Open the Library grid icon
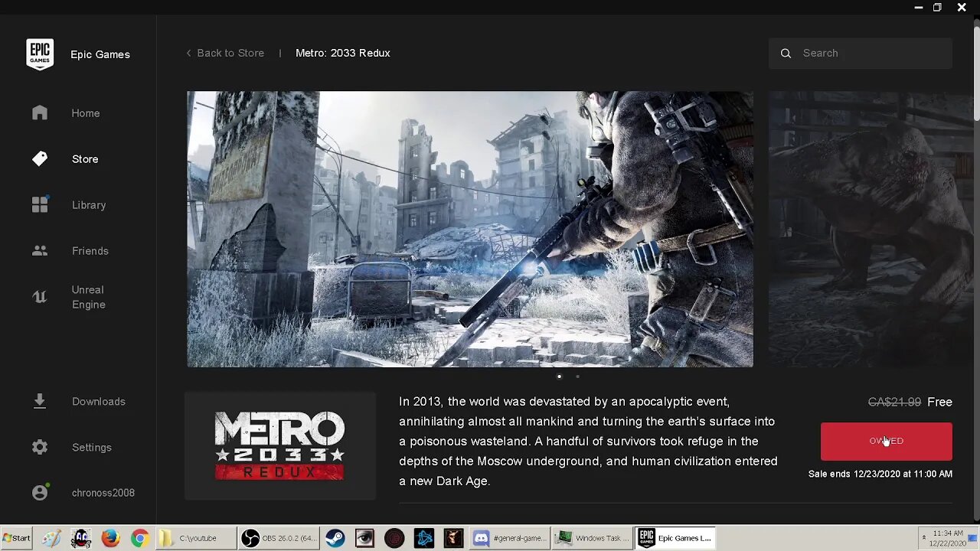 [40, 204]
